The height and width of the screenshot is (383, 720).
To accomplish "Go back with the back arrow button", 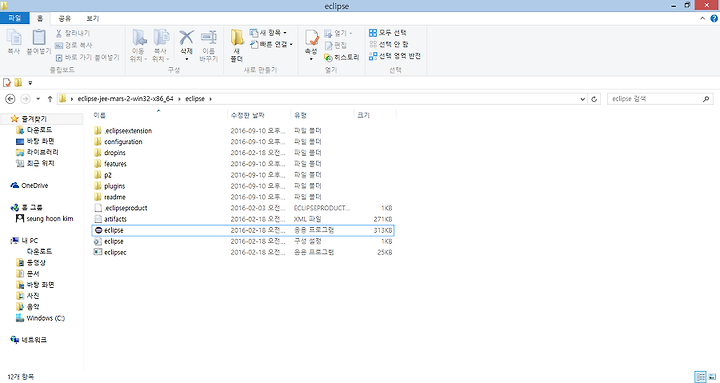I will pyautogui.click(x=10, y=99).
